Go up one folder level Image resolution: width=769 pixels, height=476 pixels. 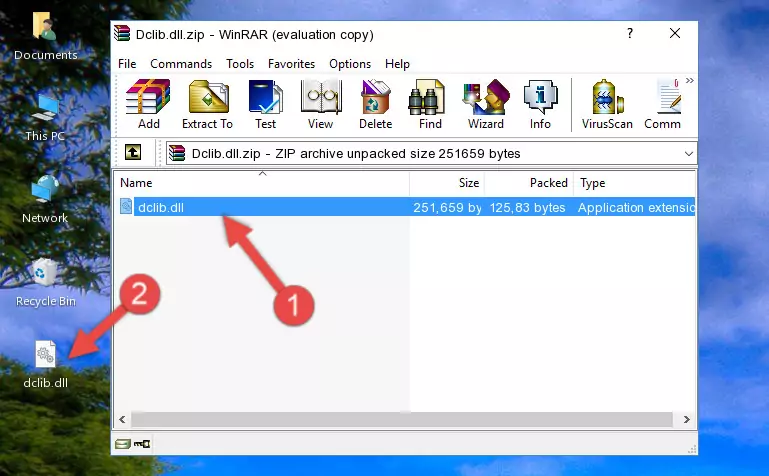pos(133,152)
